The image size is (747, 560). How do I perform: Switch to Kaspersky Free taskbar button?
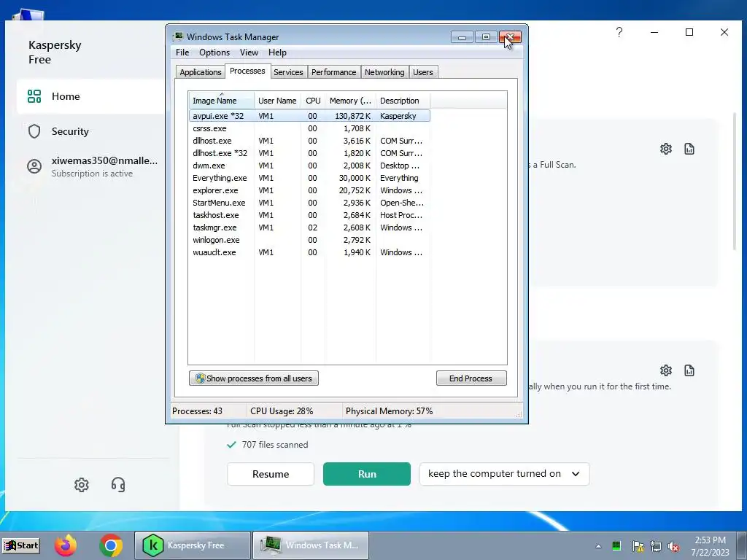pyautogui.click(x=193, y=545)
